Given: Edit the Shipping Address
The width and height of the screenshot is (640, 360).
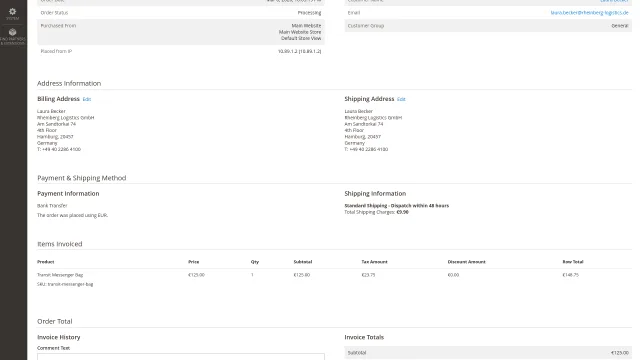Looking at the screenshot, I should coord(401,99).
